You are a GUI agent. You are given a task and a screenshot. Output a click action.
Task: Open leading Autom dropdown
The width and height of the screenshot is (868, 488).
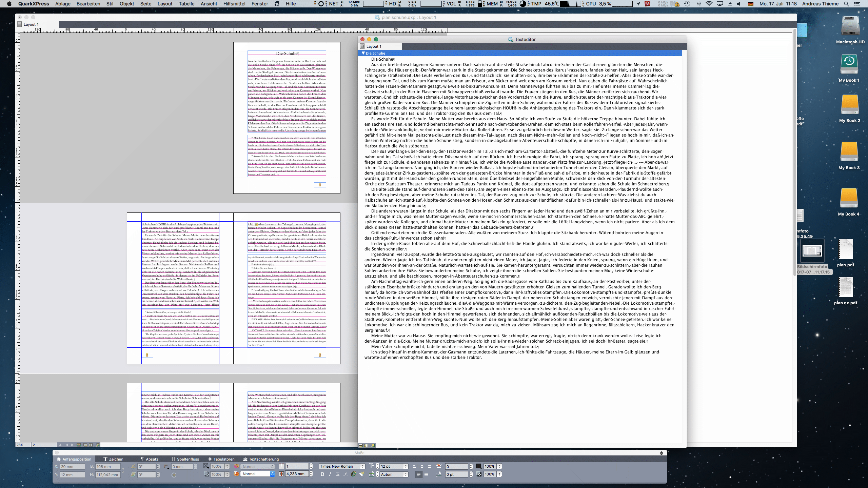tap(406, 474)
